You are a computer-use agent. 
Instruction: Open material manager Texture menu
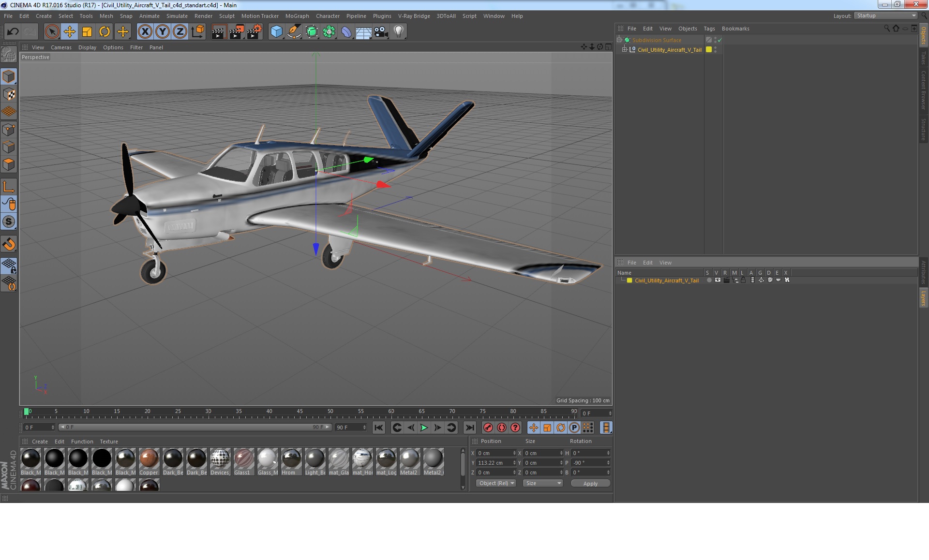(x=109, y=442)
